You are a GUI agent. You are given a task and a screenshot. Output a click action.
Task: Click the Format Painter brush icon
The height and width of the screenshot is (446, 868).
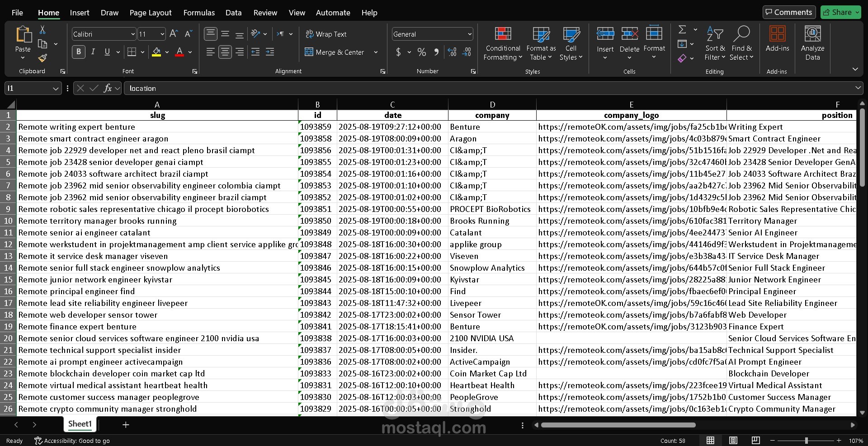pyautogui.click(x=42, y=58)
